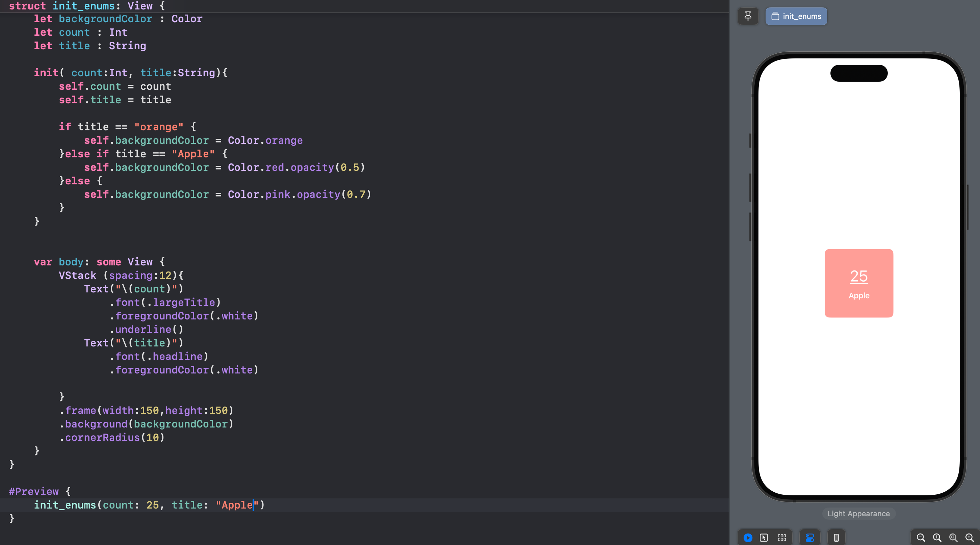Click the init( count:Int parameter
This screenshot has height=545, width=980.
[x=99, y=73]
